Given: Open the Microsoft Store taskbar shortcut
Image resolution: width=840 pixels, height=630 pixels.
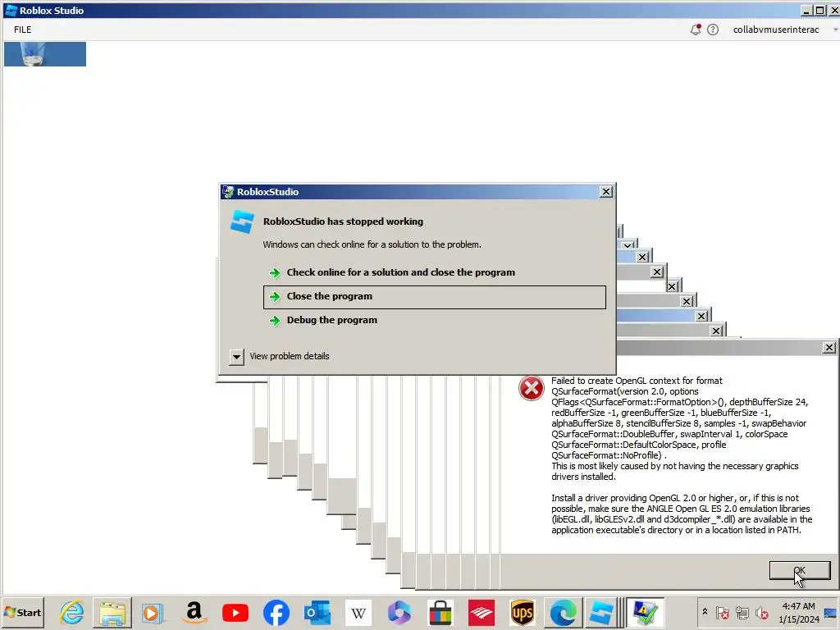Looking at the screenshot, I should click(x=441, y=612).
